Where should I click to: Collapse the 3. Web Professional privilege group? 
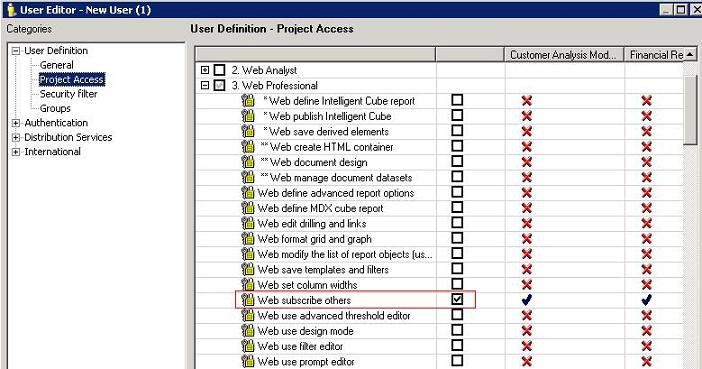tap(205, 85)
